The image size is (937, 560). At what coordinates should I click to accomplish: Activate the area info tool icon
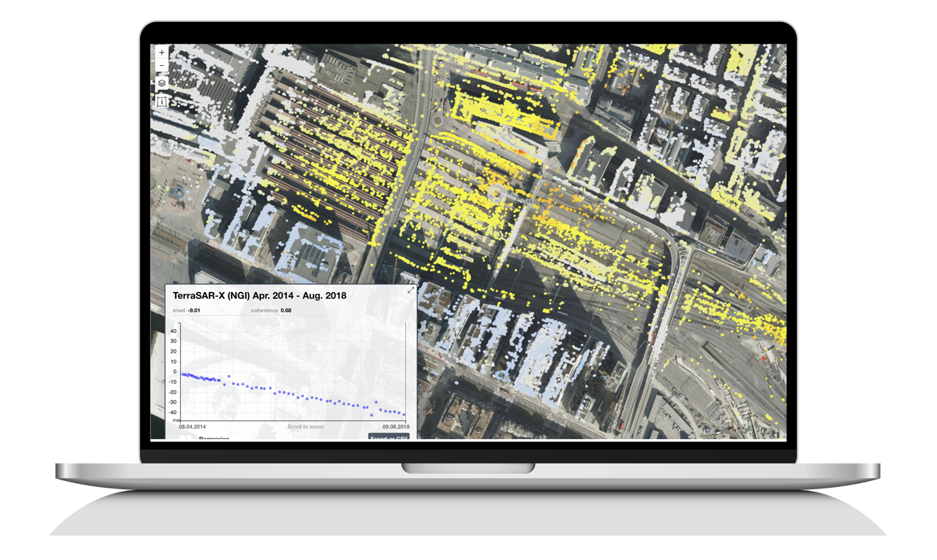(x=161, y=101)
